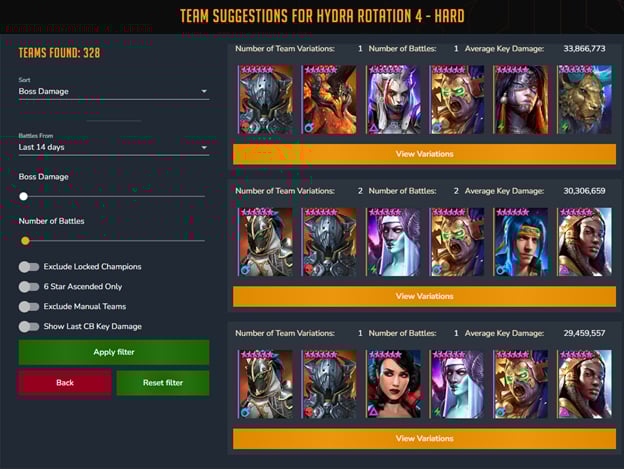Image resolution: width=624 pixels, height=469 pixels.
Task: Toggle Exclude Locked Champions switch
Action: pos(29,267)
